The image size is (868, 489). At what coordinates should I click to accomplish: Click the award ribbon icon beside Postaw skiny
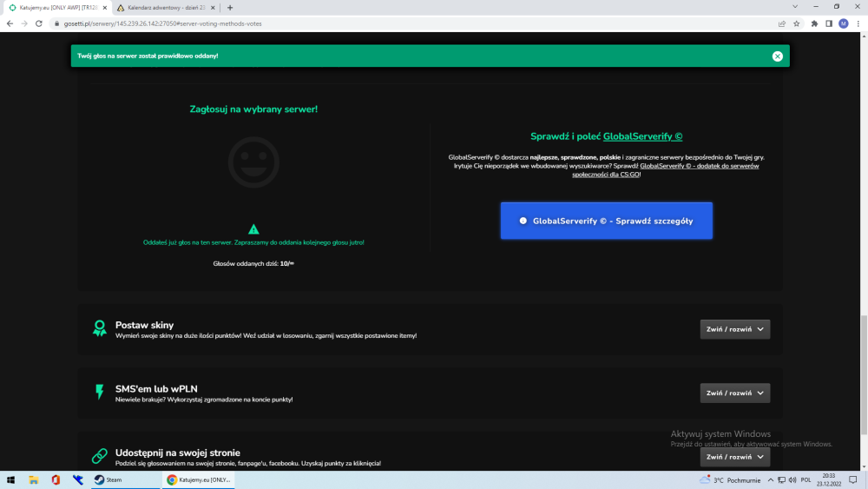click(x=100, y=328)
